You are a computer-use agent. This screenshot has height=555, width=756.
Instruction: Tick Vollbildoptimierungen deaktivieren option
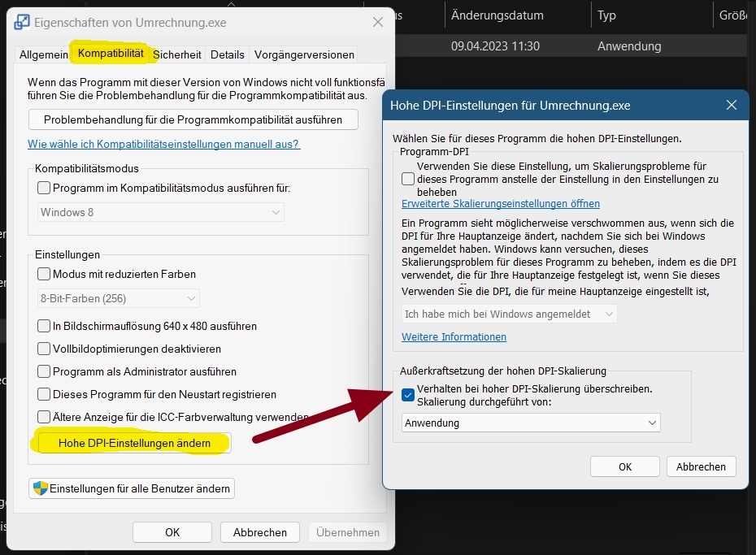click(44, 349)
